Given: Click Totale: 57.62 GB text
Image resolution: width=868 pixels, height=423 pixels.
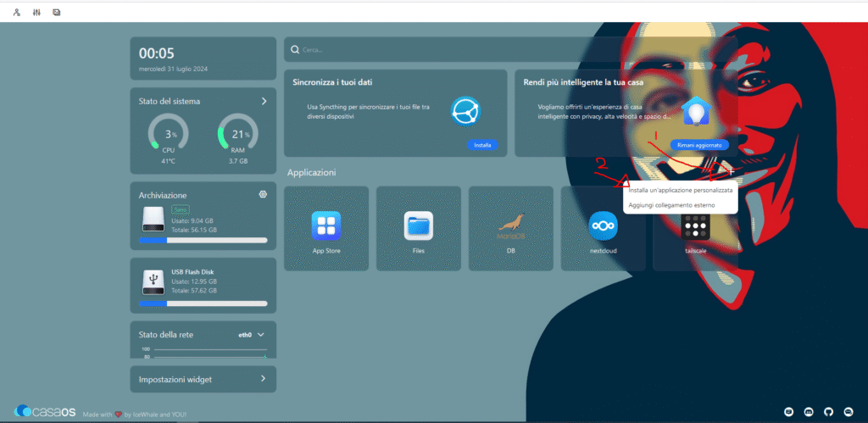Looking at the screenshot, I should pyautogui.click(x=194, y=290).
